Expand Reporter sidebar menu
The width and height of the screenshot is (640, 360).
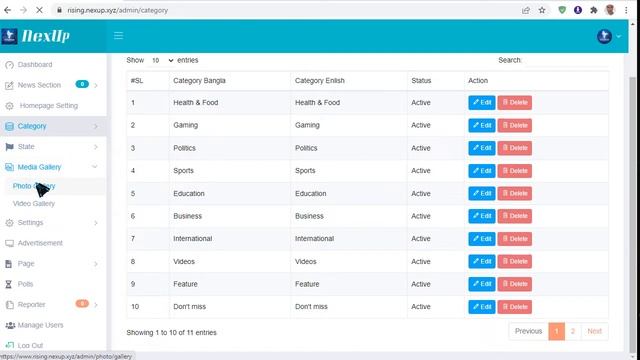click(x=52, y=304)
